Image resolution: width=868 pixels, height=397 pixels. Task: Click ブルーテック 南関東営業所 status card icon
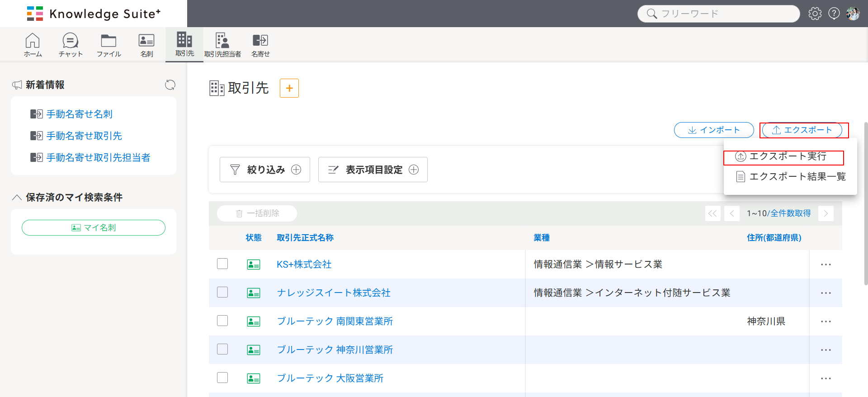(254, 321)
